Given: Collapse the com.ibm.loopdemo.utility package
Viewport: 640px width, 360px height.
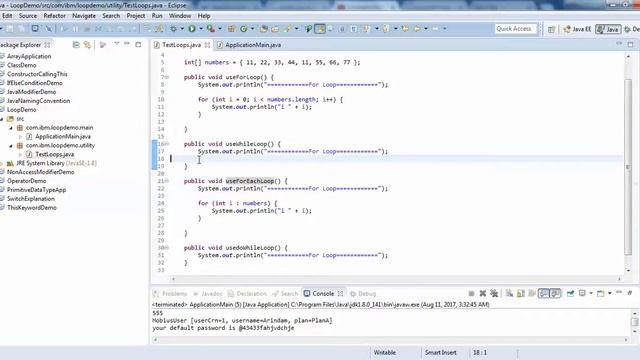Looking at the screenshot, I should 11,146.
